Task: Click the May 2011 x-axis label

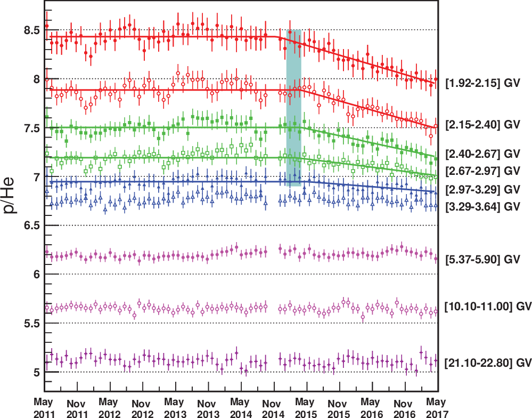Action: coord(44,408)
